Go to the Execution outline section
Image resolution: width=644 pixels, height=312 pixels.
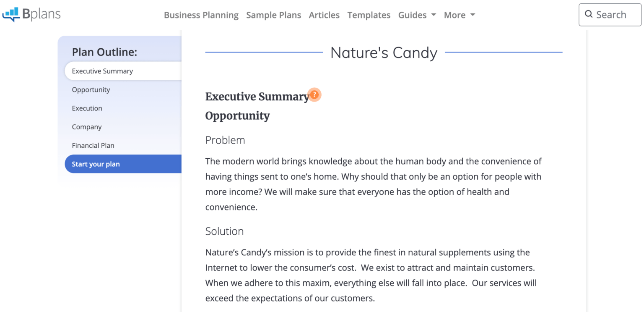point(87,108)
